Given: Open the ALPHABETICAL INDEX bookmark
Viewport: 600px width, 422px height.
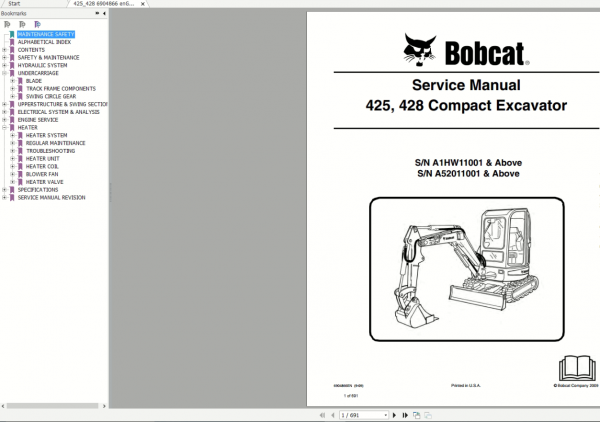Looking at the screenshot, I should click(44, 42).
